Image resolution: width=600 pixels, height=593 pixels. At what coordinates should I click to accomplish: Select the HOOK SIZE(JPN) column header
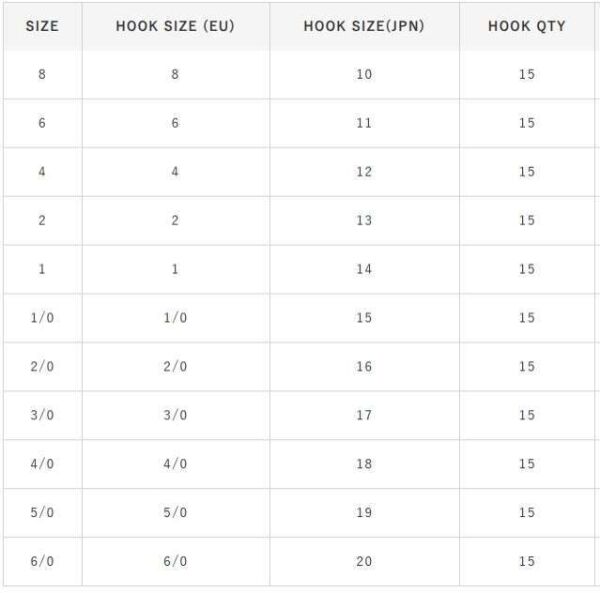click(364, 26)
